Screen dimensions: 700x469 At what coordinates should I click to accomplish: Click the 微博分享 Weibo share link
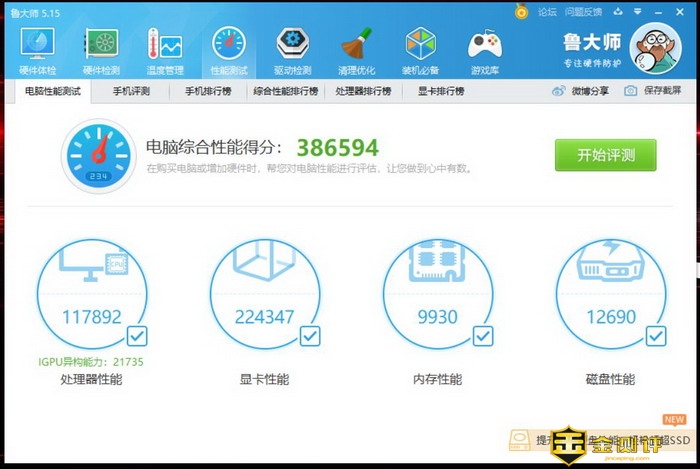[x=581, y=91]
